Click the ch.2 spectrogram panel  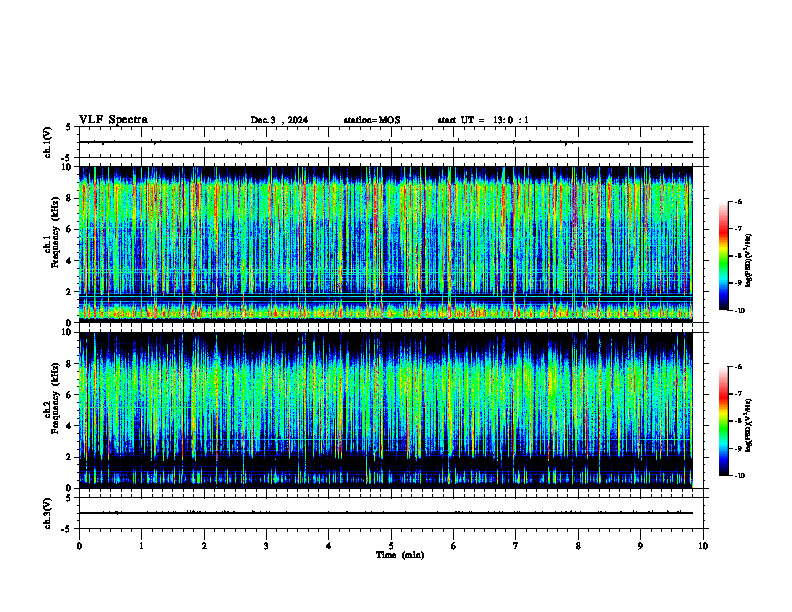coord(386,410)
